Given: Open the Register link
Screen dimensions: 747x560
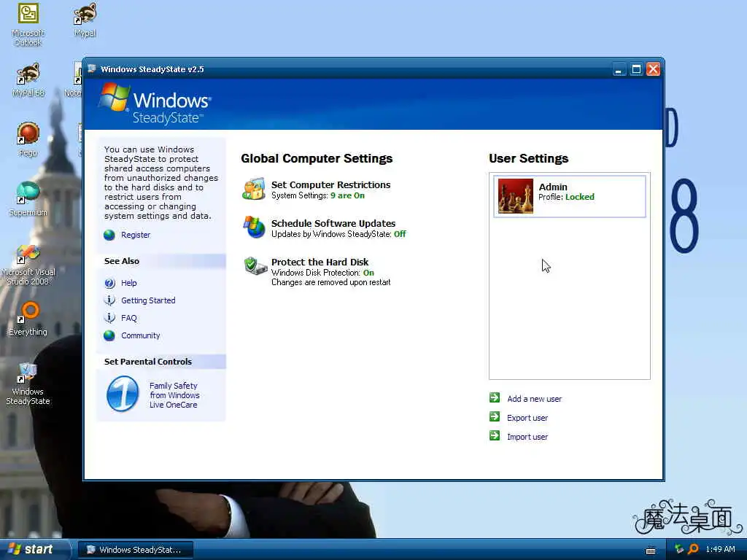Looking at the screenshot, I should [136, 235].
